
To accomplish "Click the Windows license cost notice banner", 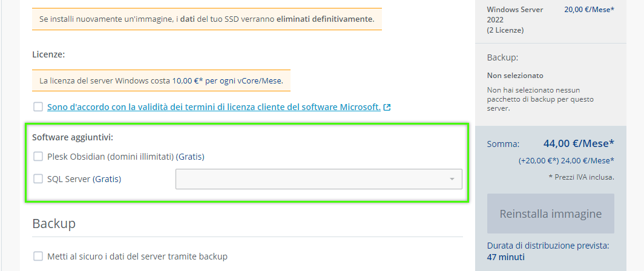I will 161,80.
